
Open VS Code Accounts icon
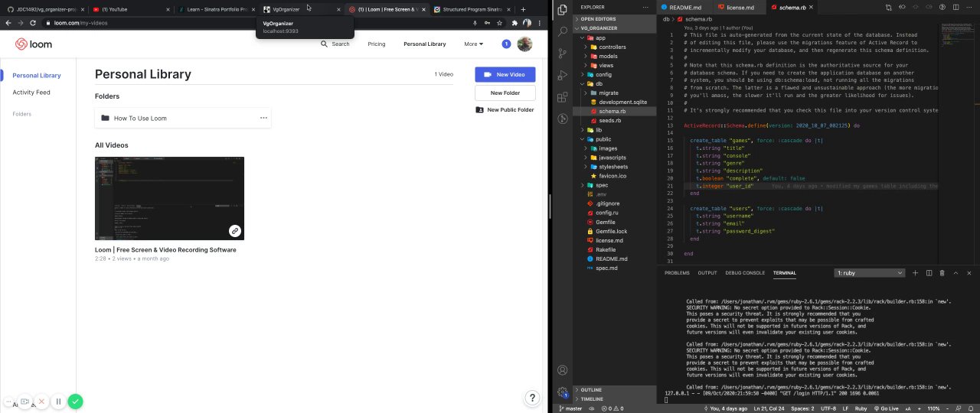[563, 370]
